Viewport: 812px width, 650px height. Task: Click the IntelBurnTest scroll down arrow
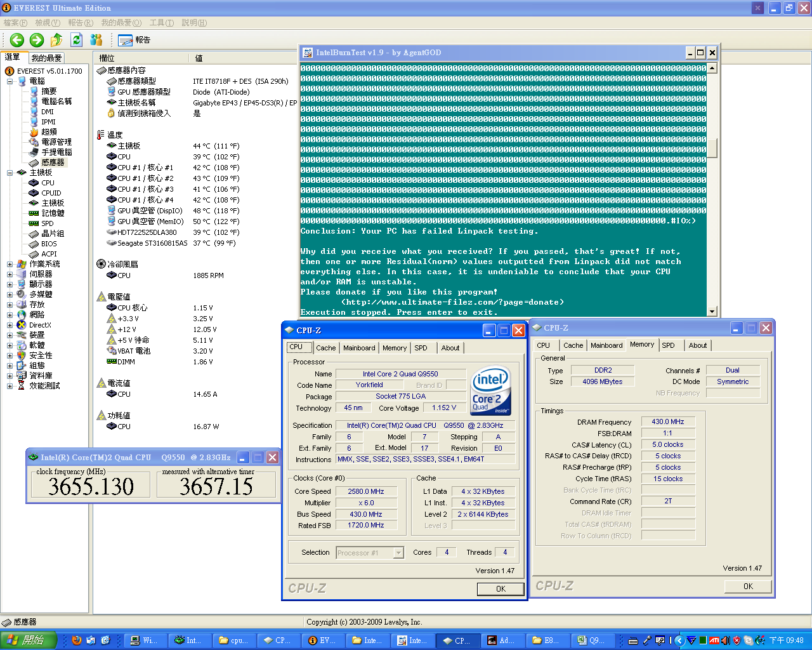coord(712,312)
